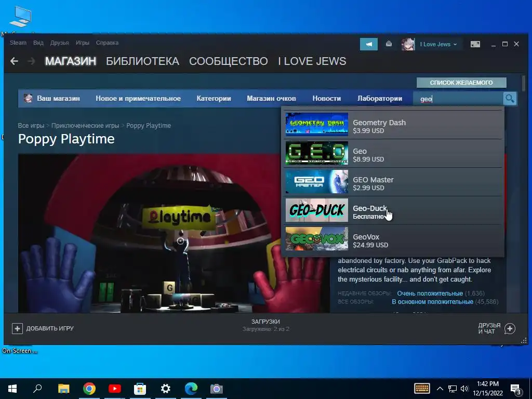Switch to the МАГАЗИН tab
This screenshot has width=532, height=399.
(x=71, y=61)
